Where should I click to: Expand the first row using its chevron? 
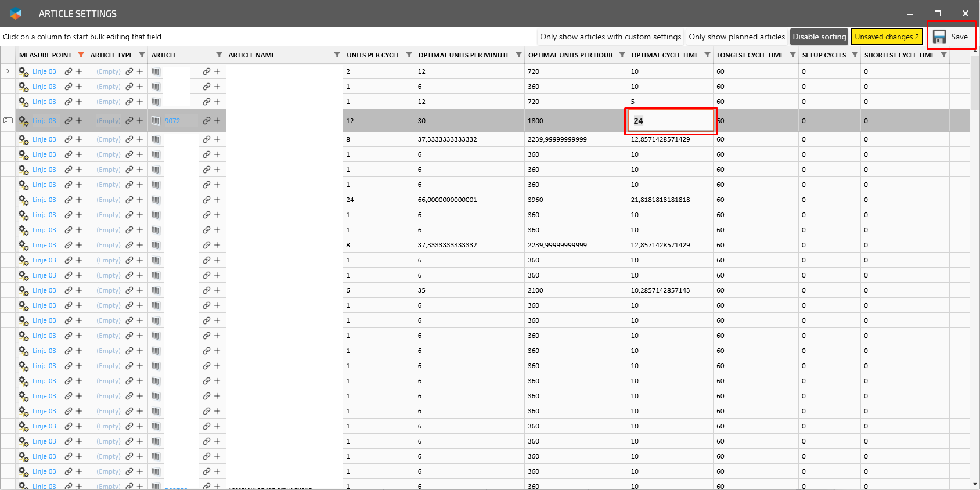[x=8, y=71]
